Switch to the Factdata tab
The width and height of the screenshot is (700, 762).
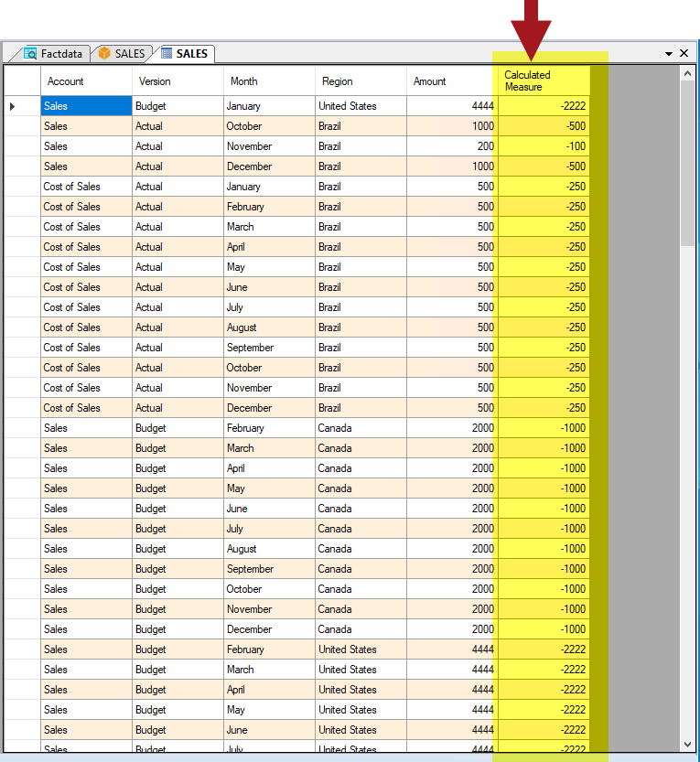tap(60, 54)
